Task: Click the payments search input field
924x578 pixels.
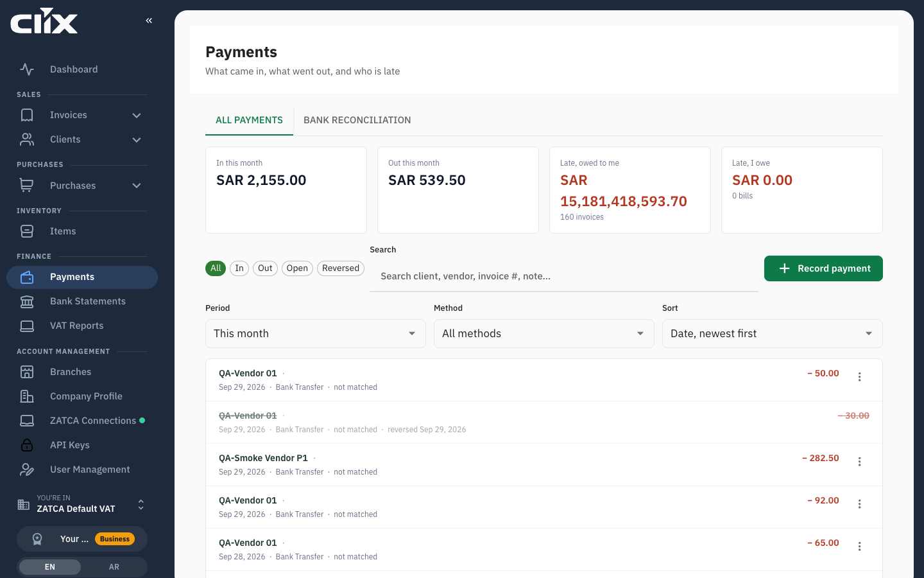Action: click(564, 276)
